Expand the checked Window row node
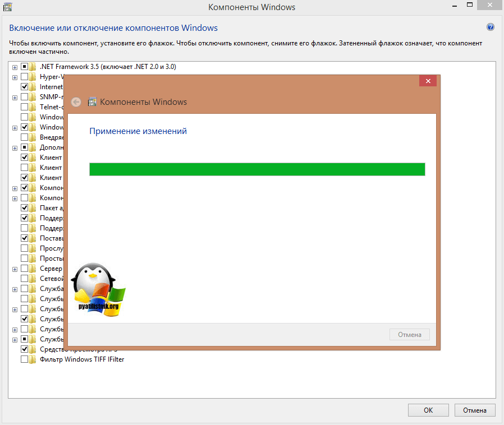 [x=15, y=128]
